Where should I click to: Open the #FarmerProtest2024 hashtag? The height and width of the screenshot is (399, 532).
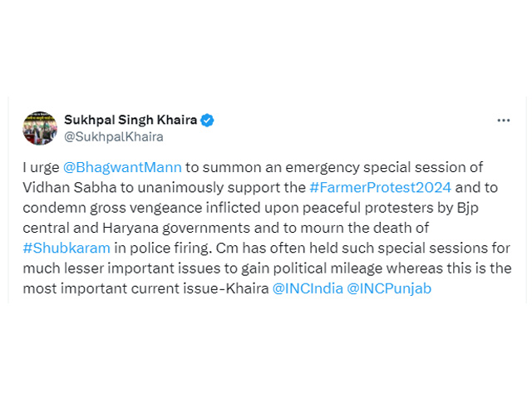[381, 187]
